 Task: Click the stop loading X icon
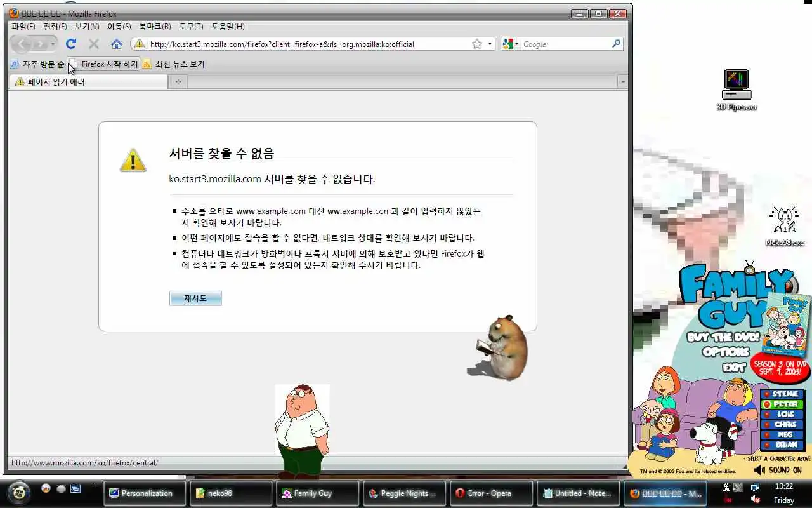[94, 44]
